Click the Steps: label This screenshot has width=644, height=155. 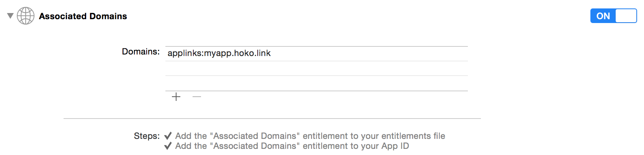(147, 136)
